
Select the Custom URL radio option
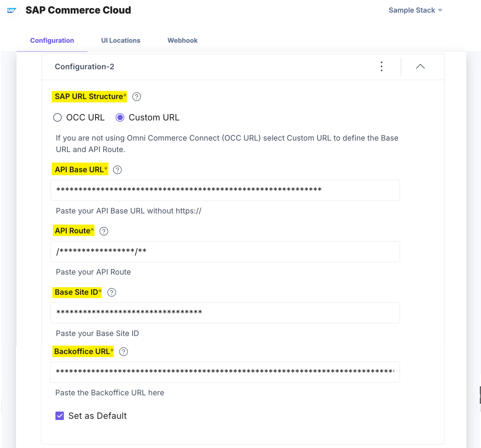pos(120,117)
